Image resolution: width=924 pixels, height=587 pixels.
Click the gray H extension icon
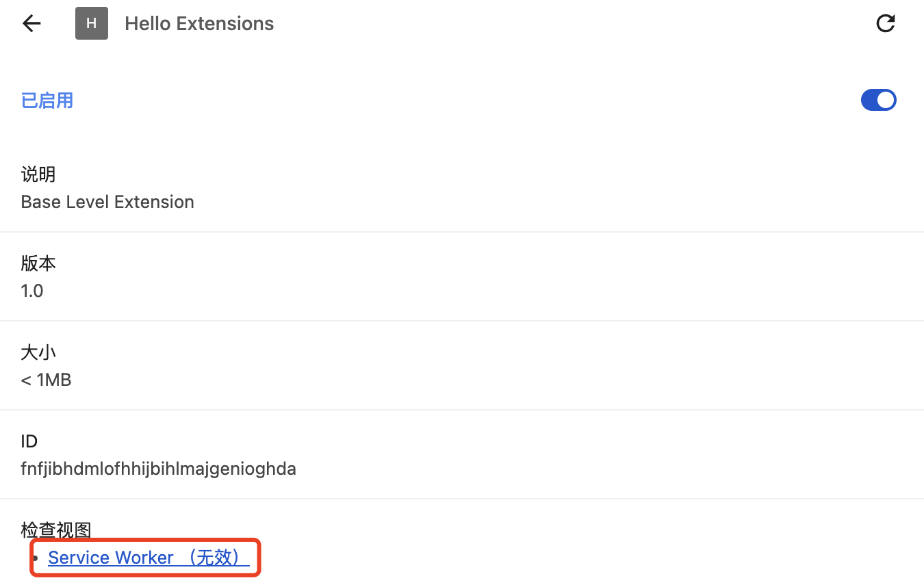pos(92,23)
